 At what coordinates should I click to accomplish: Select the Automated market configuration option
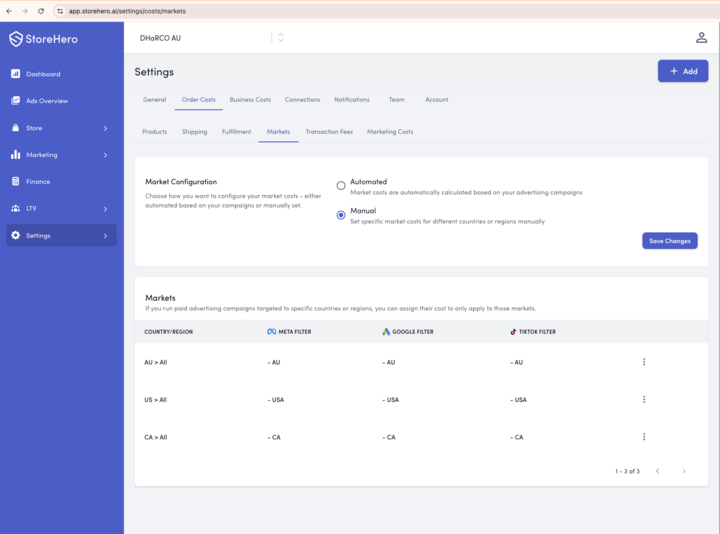point(341,186)
